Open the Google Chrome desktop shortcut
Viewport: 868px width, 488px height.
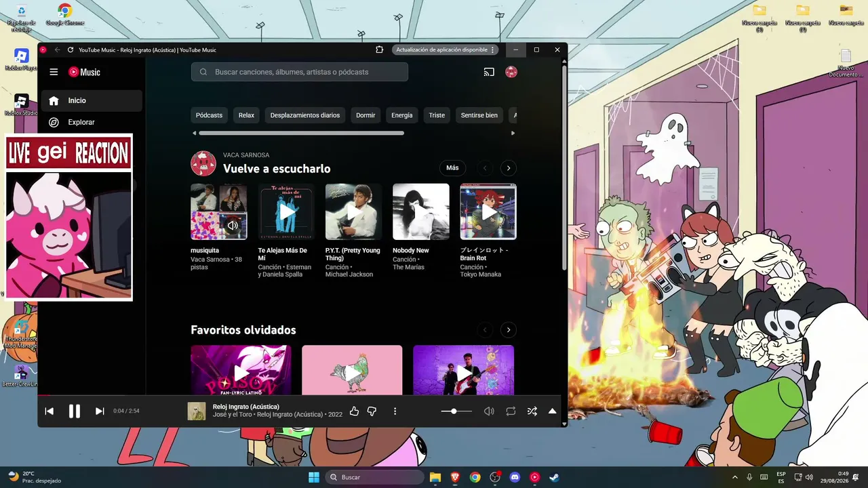pos(64,14)
